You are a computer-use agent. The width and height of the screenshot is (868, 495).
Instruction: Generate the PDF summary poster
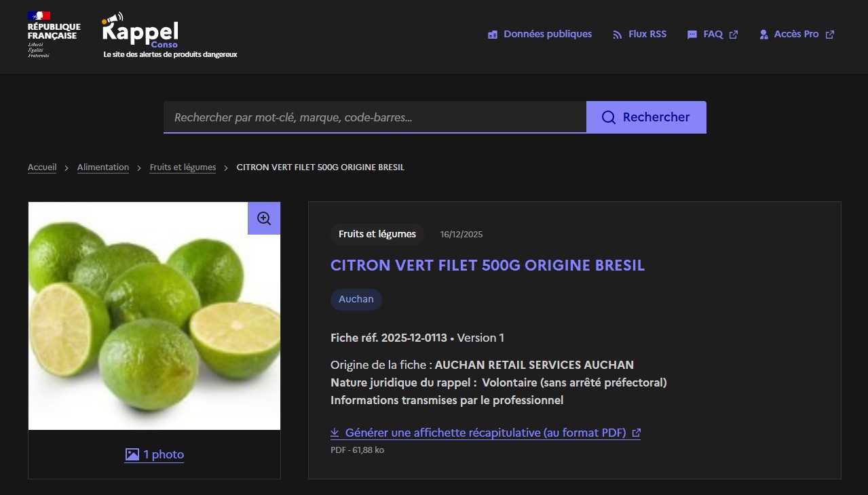(x=485, y=433)
